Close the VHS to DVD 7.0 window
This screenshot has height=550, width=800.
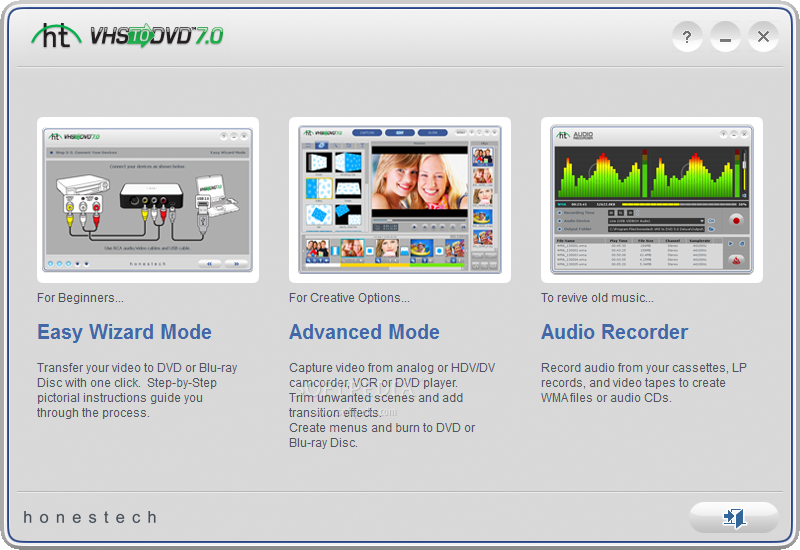pos(763,37)
